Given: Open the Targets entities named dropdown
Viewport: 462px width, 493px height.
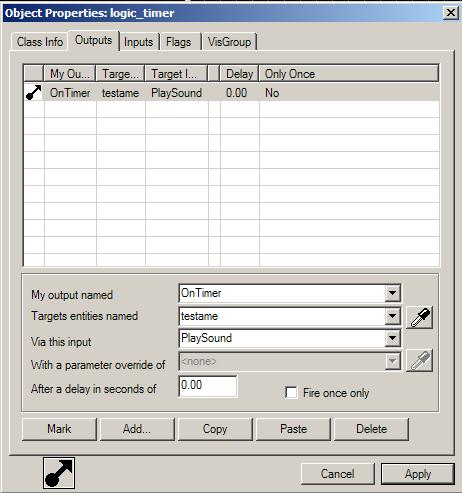Looking at the screenshot, I should 393,316.
